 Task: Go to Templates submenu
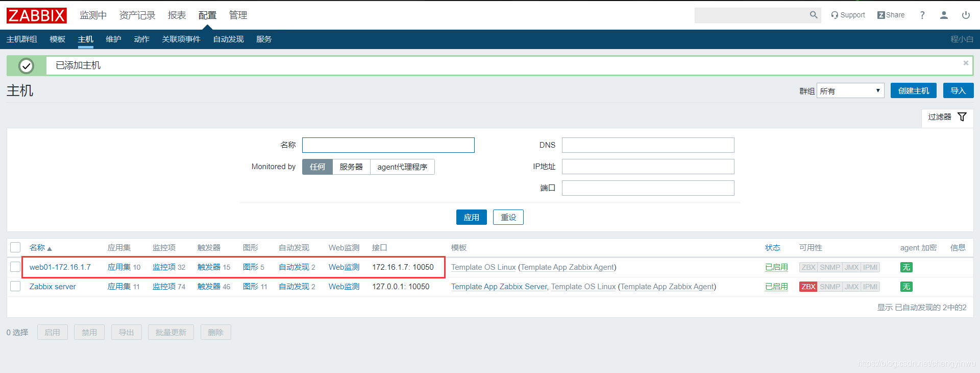pyautogui.click(x=58, y=39)
